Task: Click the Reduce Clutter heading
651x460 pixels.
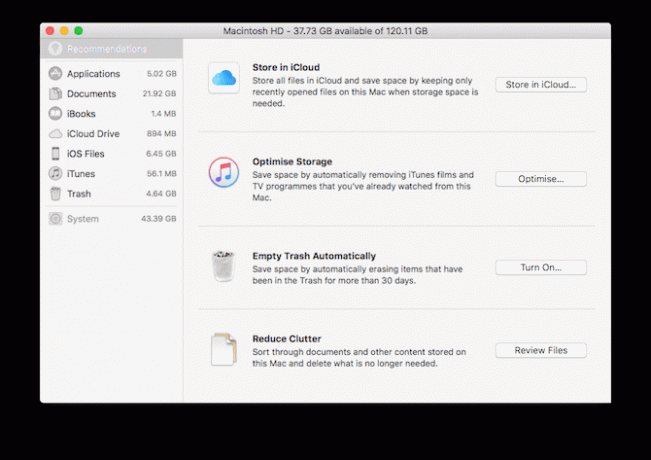Action: click(x=287, y=338)
